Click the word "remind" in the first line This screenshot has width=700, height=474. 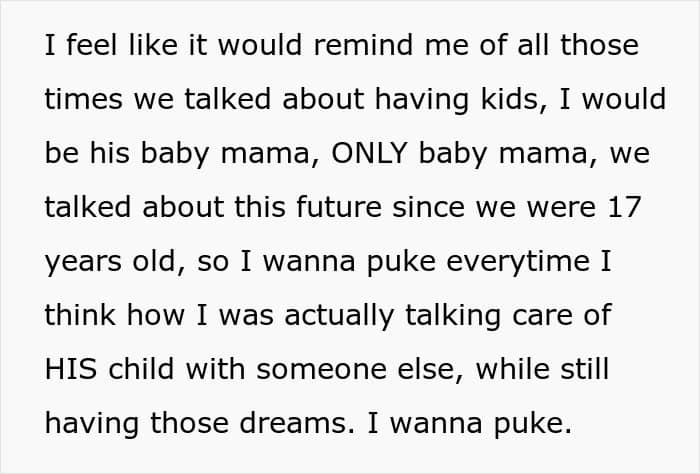click(x=363, y=46)
